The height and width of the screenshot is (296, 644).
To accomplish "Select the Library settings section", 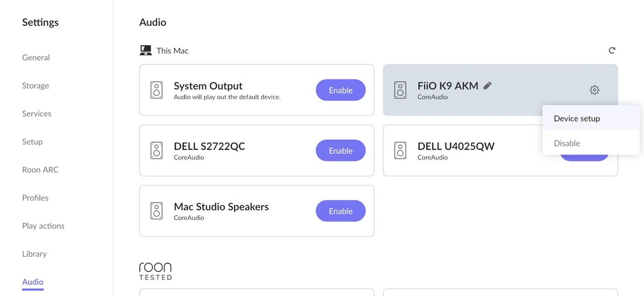I will pyautogui.click(x=34, y=254).
